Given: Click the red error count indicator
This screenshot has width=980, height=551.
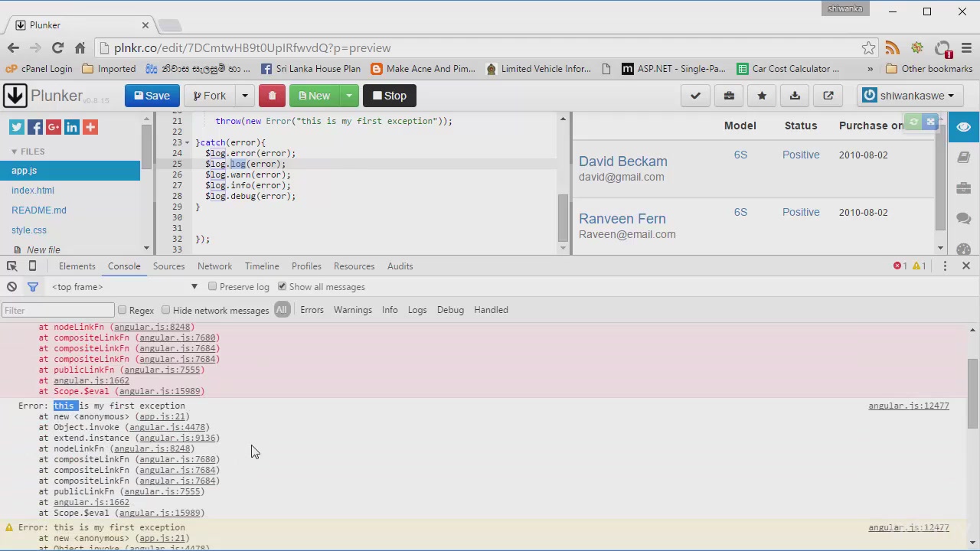Looking at the screenshot, I should [900, 266].
